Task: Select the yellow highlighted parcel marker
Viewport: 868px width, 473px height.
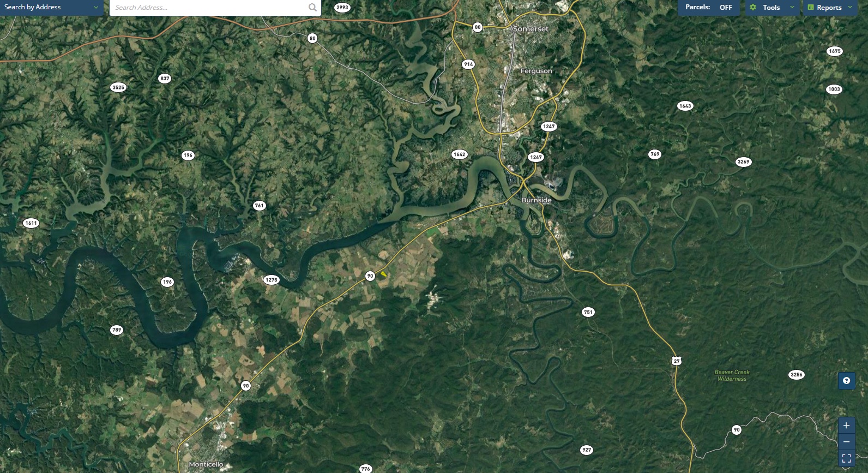Action: (384, 274)
